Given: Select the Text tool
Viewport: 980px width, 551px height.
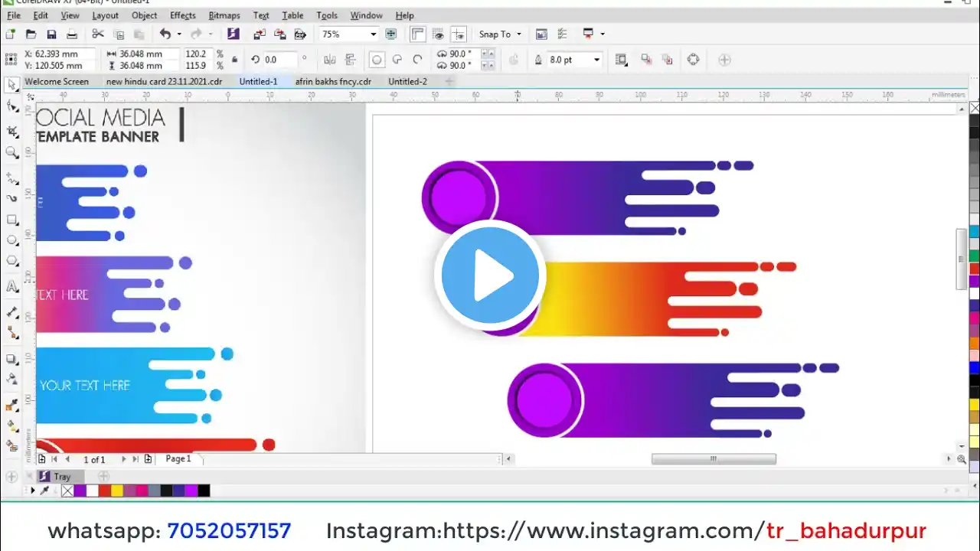Looking at the screenshot, I should [x=11, y=287].
